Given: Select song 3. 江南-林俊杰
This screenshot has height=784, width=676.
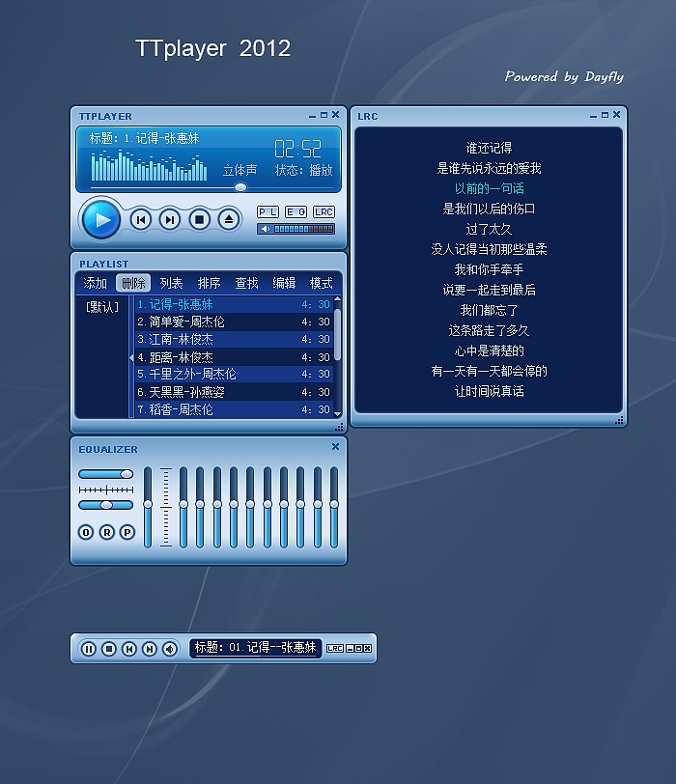Looking at the screenshot, I should point(234,339).
